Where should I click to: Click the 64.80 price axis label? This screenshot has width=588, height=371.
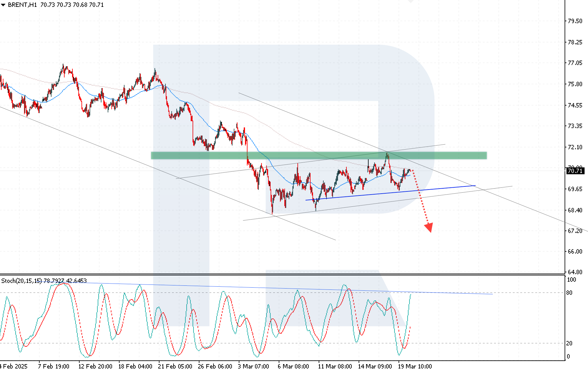[x=575, y=272]
